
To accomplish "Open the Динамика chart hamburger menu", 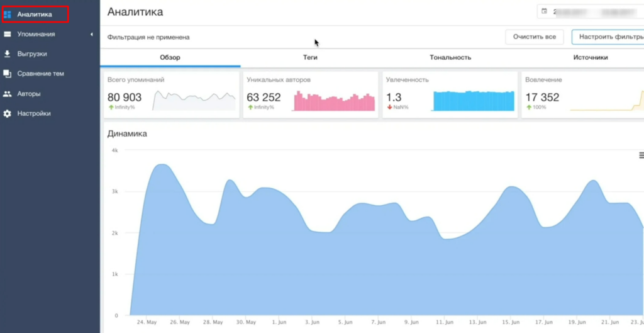I will pos(641,155).
